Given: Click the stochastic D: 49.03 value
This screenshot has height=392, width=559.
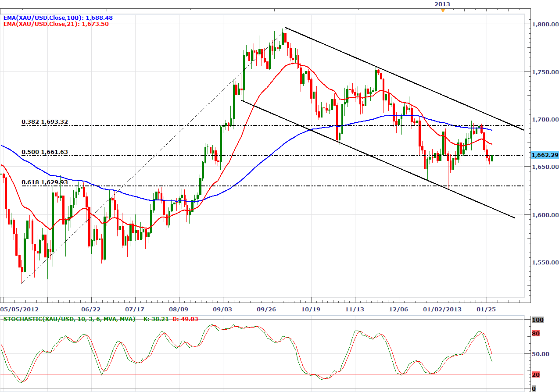Looking at the screenshot, I should pos(184,319).
